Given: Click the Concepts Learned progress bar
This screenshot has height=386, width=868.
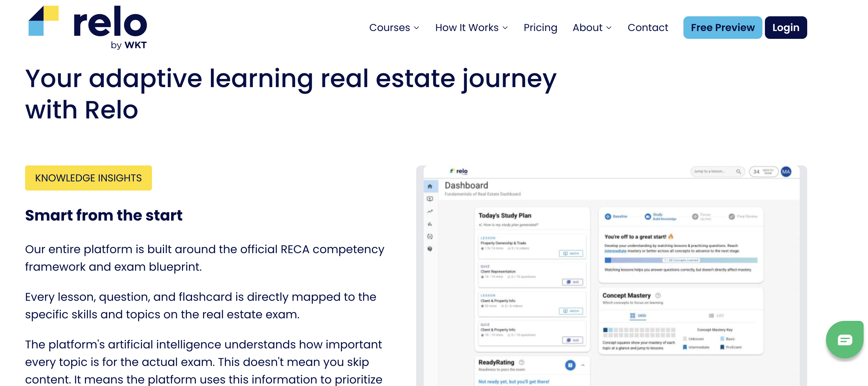Looking at the screenshot, I should (681, 260).
